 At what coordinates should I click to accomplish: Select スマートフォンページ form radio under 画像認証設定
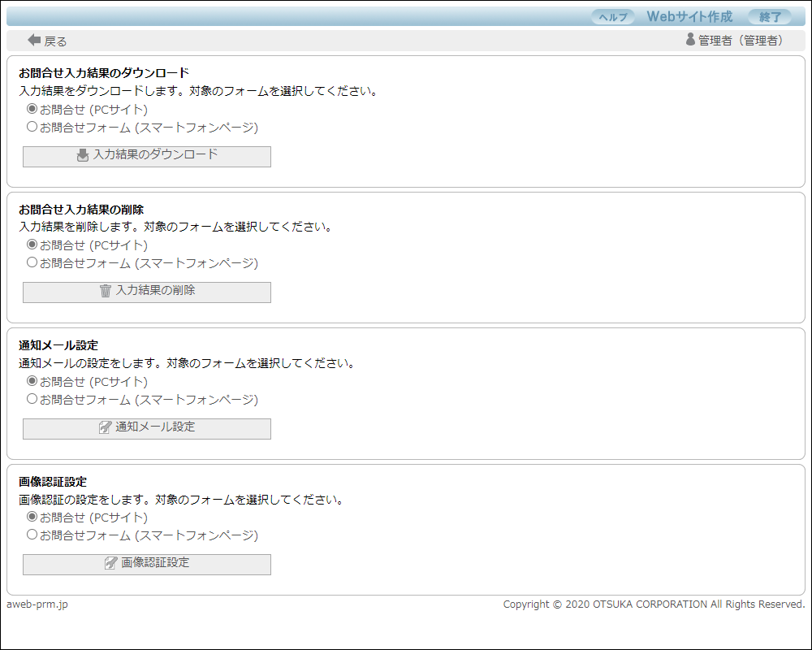pyautogui.click(x=32, y=535)
